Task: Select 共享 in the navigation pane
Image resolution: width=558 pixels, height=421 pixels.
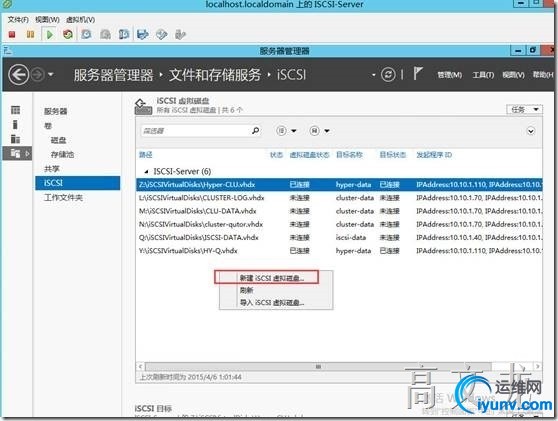Action: coord(52,169)
